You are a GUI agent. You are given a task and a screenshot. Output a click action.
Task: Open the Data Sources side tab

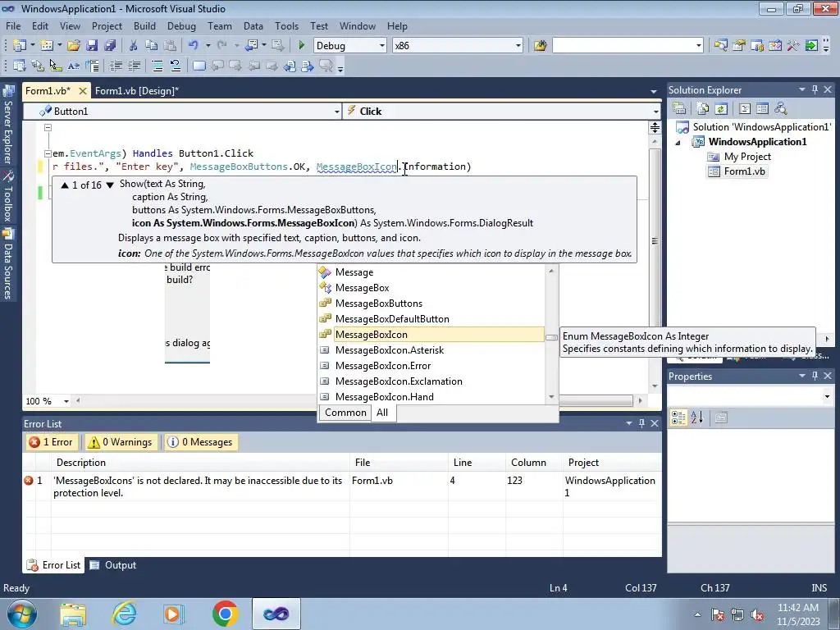click(8, 264)
